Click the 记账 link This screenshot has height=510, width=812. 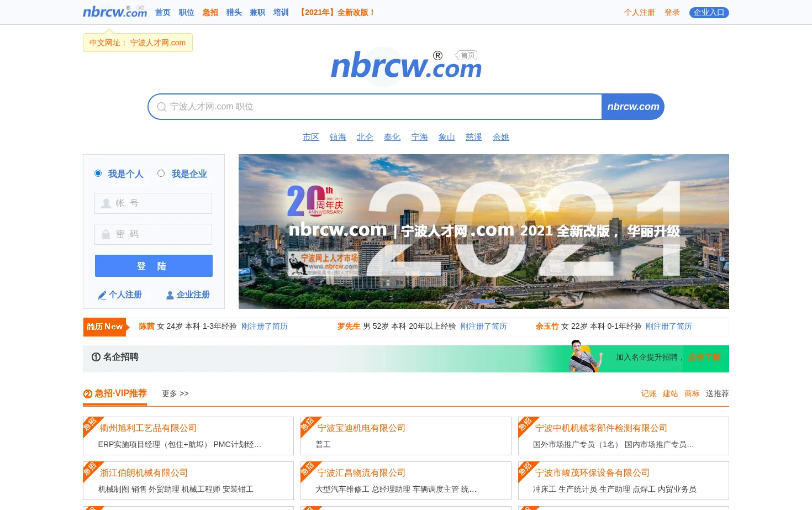[649, 394]
